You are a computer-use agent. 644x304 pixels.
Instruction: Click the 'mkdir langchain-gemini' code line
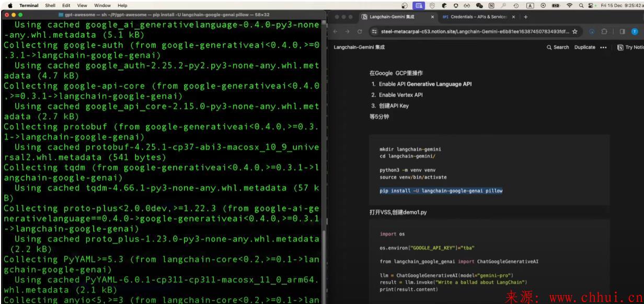point(410,149)
